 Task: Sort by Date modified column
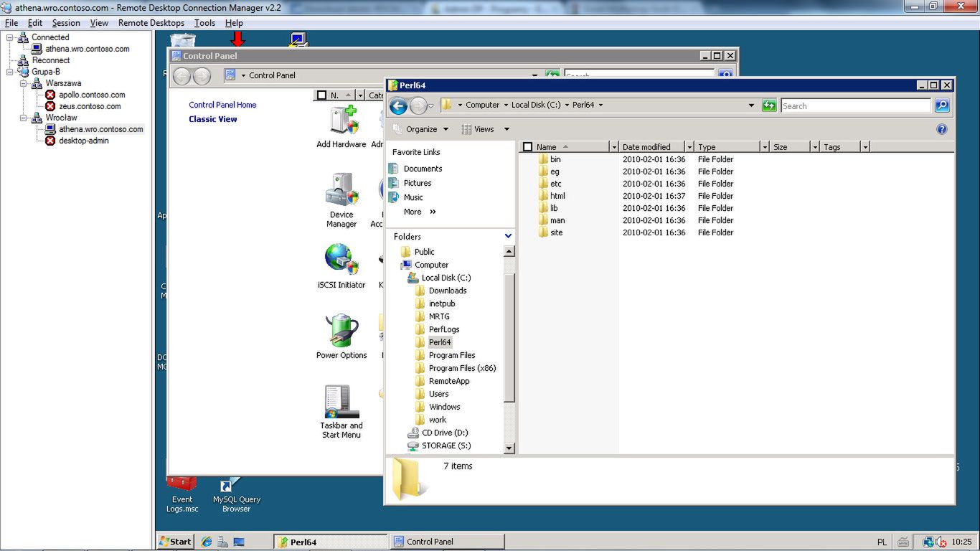click(651, 147)
